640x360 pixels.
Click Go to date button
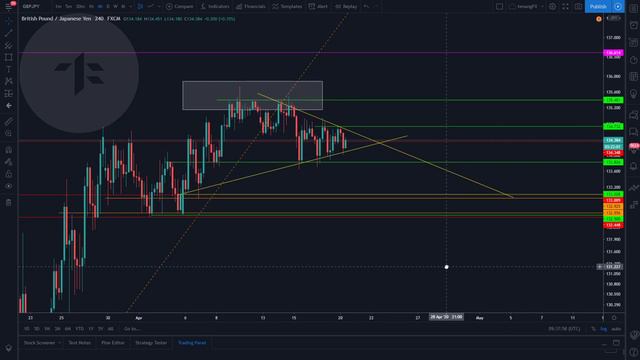pos(132,329)
